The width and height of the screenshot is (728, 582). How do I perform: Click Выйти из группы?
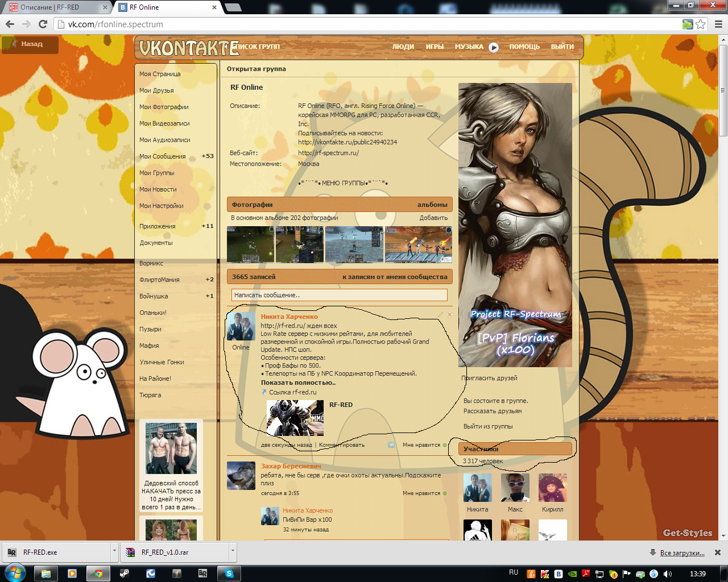point(488,426)
